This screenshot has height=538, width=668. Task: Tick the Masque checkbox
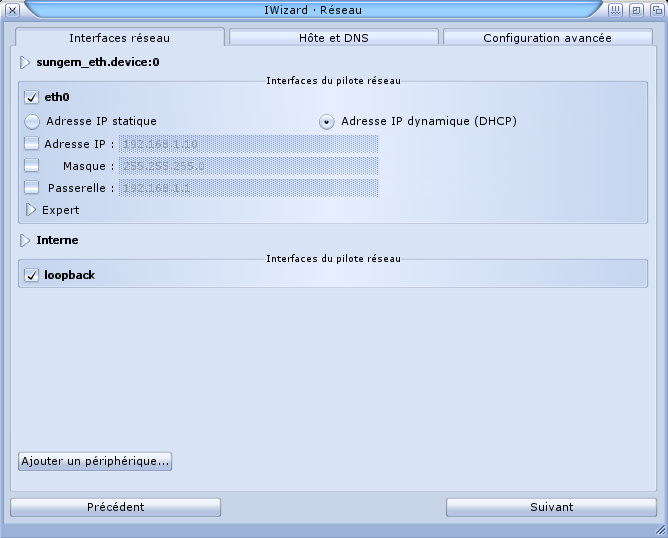click(x=32, y=165)
